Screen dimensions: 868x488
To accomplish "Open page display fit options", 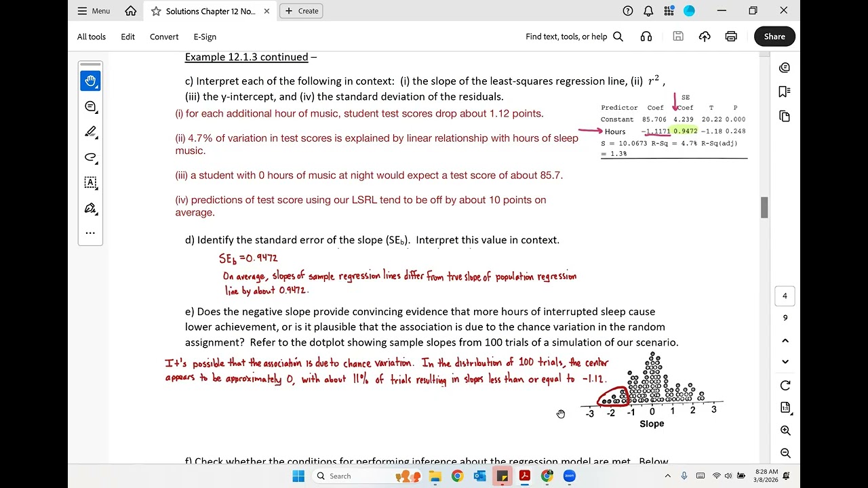I will (x=785, y=408).
